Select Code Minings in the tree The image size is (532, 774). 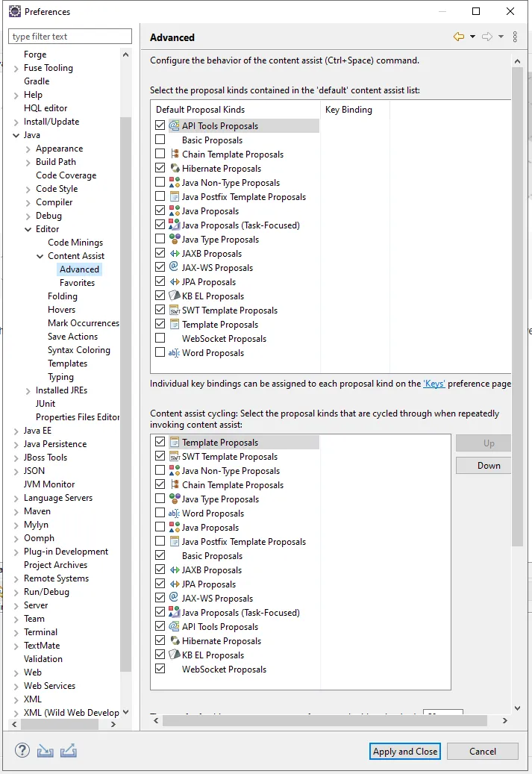click(75, 243)
